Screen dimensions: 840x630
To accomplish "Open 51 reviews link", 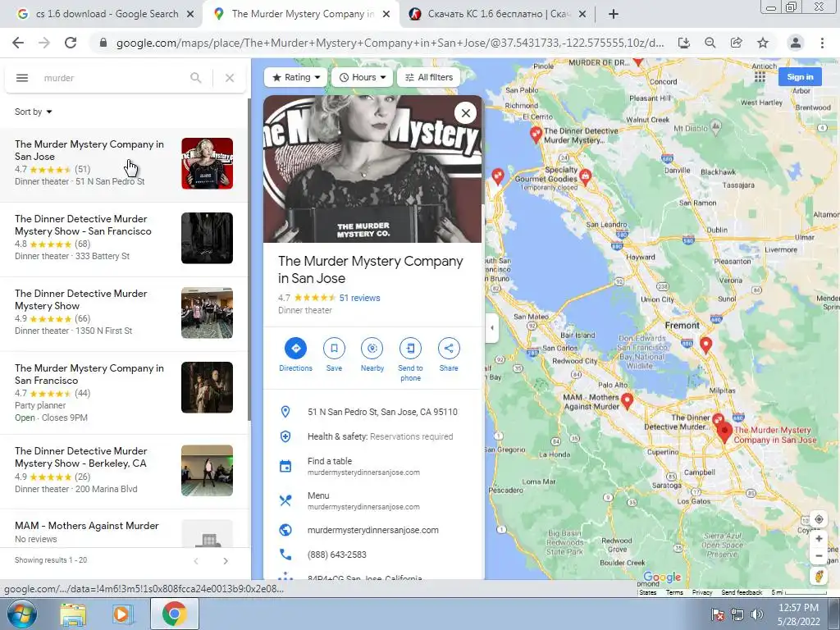I will pos(359,298).
